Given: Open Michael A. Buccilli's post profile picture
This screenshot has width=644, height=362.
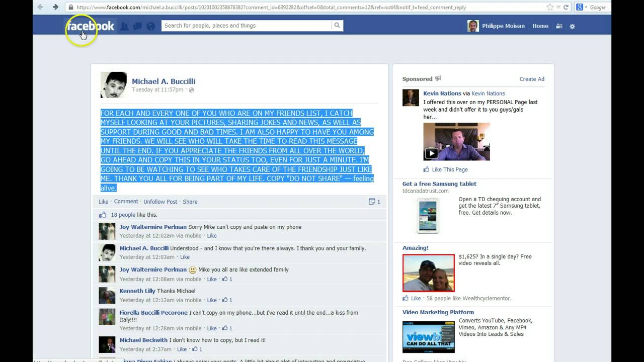Looking at the screenshot, I should click(114, 85).
